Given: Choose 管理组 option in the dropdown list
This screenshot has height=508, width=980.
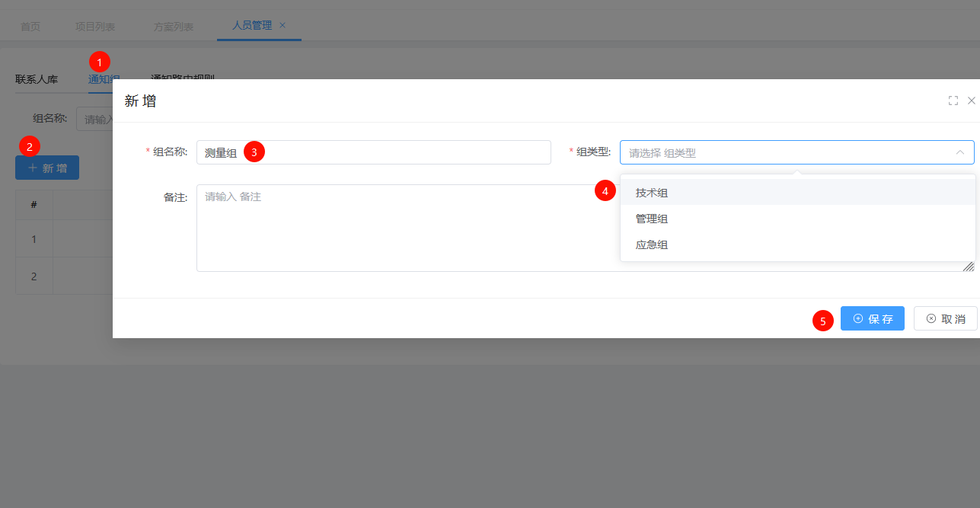Looking at the screenshot, I should (x=652, y=219).
